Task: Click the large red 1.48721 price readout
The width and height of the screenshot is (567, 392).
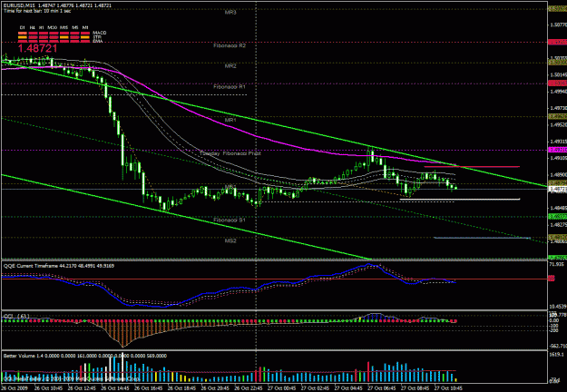Action: pos(37,48)
